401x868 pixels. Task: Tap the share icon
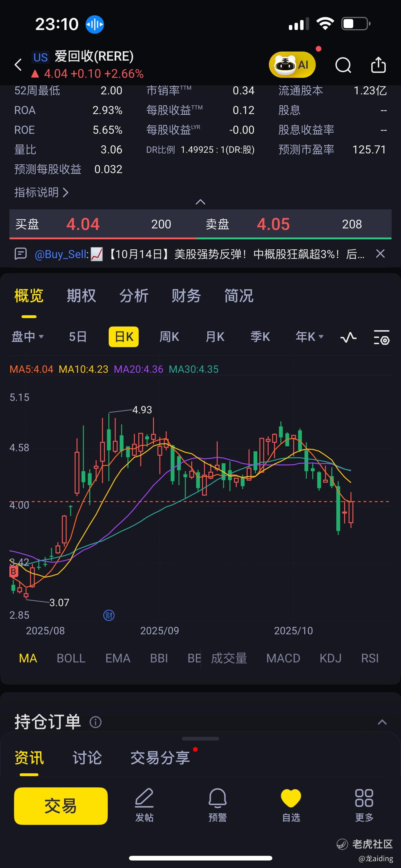pos(378,65)
